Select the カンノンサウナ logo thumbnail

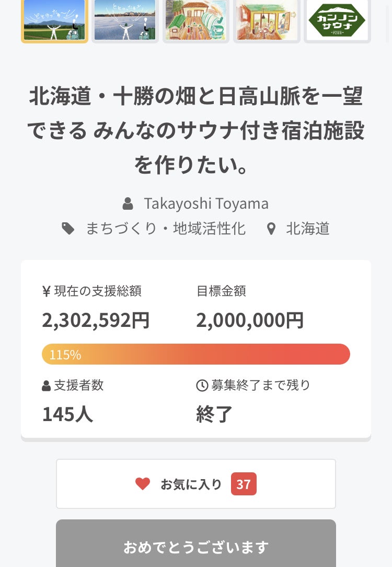[337, 20]
